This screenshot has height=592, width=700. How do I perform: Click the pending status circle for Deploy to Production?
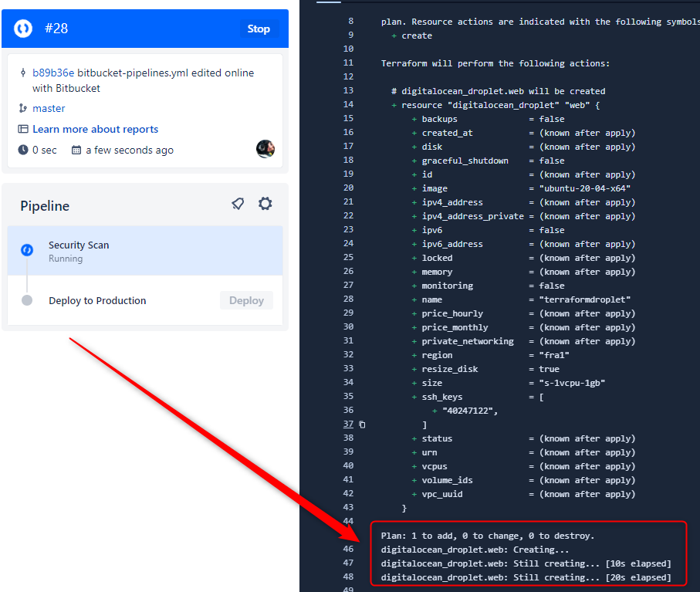[27, 300]
